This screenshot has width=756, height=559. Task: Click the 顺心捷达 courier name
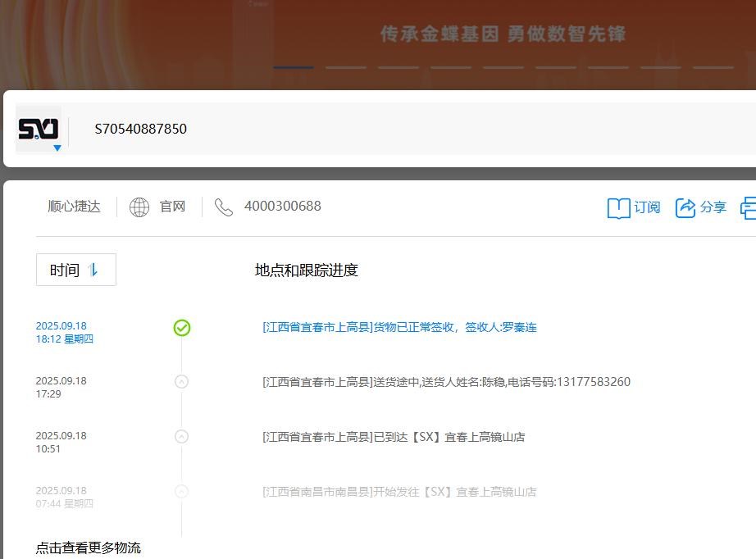[74, 207]
